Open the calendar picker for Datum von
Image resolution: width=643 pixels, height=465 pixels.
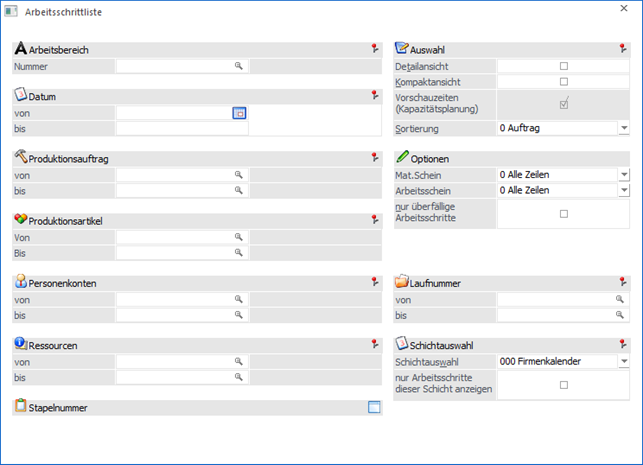point(239,113)
